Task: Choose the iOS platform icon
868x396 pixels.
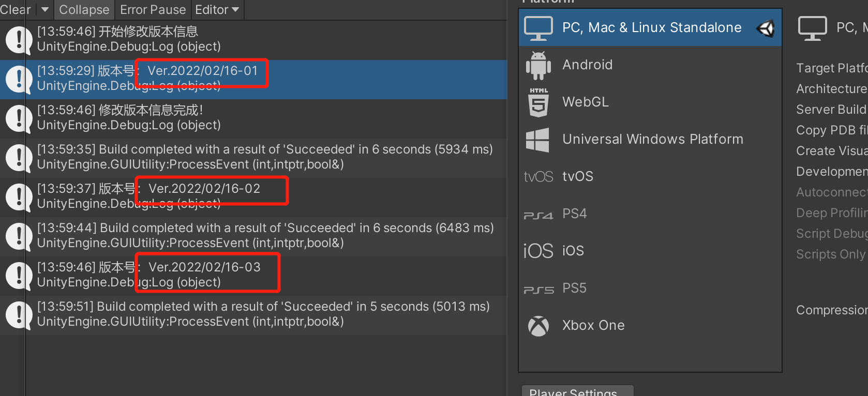Action: click(x=538, y=251)
